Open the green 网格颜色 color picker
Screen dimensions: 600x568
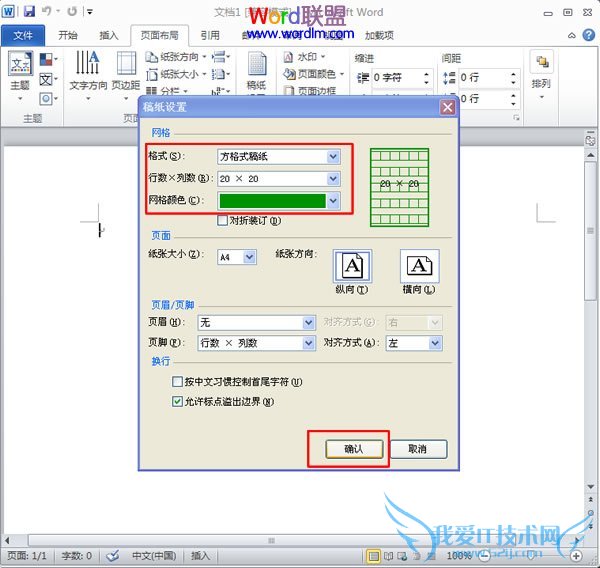333,201
